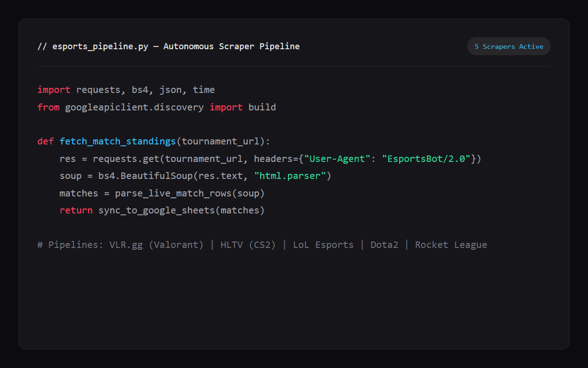
Task: Click the 'from googleapiclient.discovery import build' line
Action: point(157,107)
